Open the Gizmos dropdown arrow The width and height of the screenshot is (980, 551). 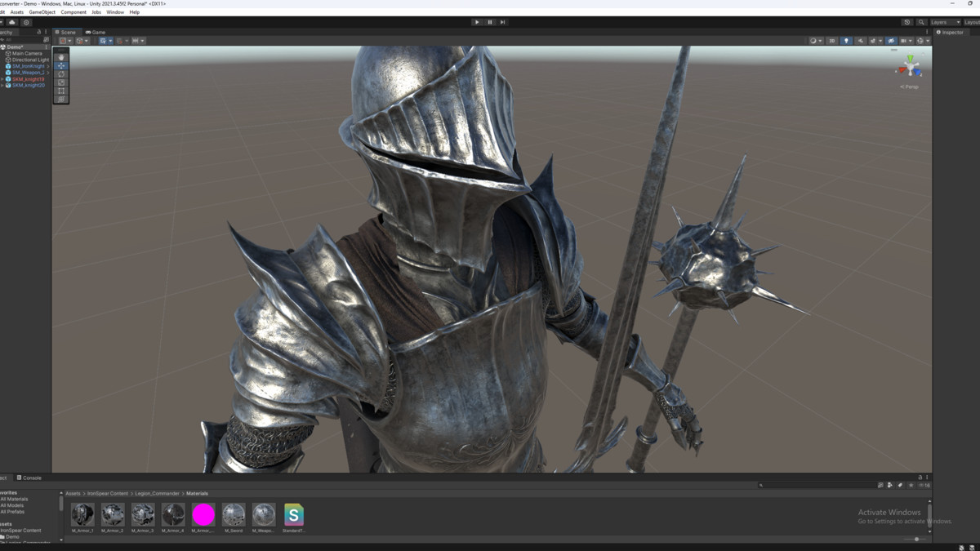928,41
